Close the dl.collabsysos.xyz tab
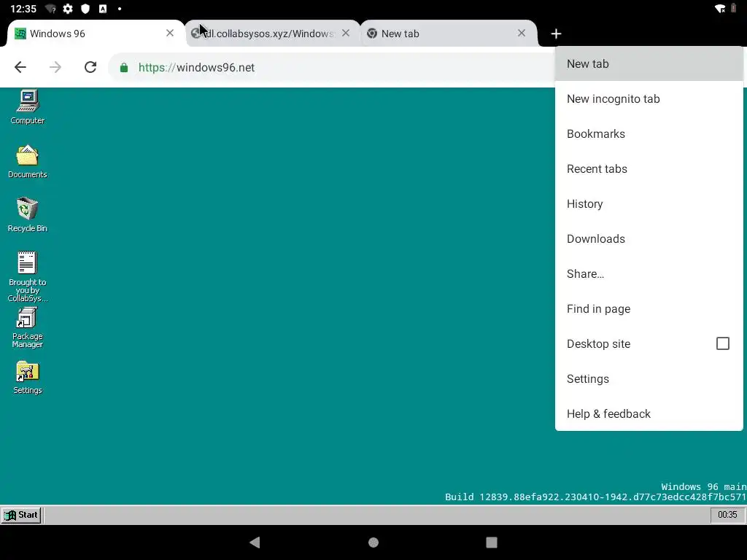 click(346, 33)
